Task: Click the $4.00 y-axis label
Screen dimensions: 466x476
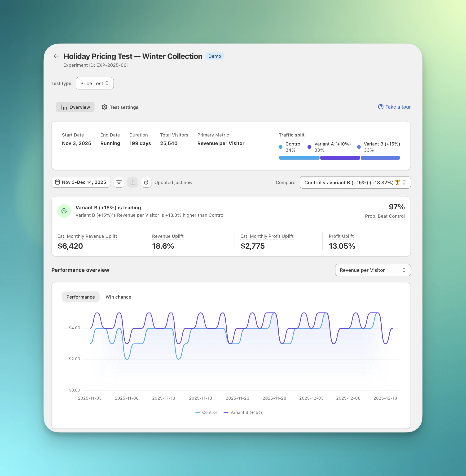Action: pos(75,328)
